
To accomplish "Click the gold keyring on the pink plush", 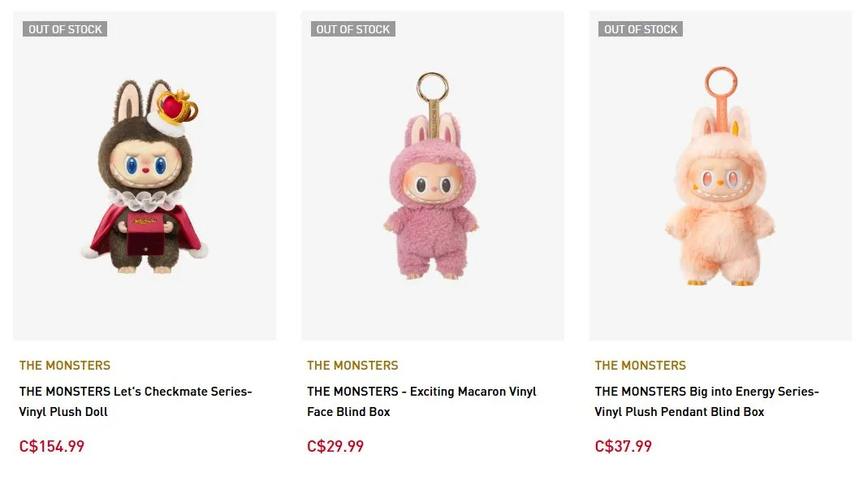I will (x=432, y=86).
